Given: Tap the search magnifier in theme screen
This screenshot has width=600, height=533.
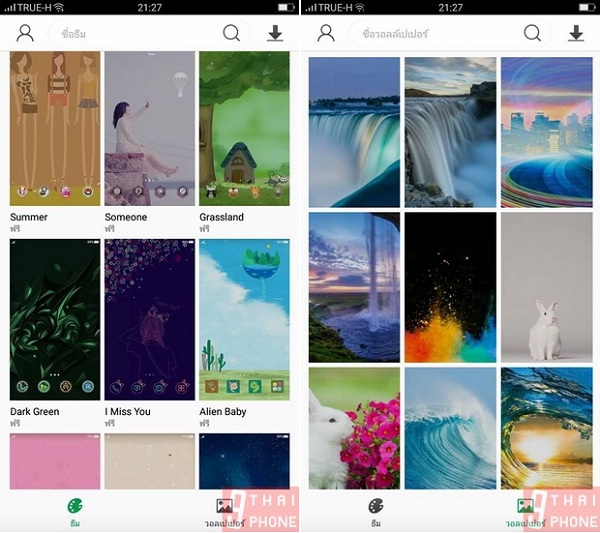Looking at the screenshot, I should (232, 33).
